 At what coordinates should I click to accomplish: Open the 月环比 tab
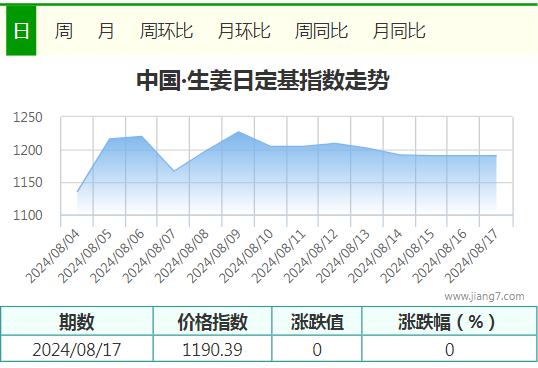244,31
